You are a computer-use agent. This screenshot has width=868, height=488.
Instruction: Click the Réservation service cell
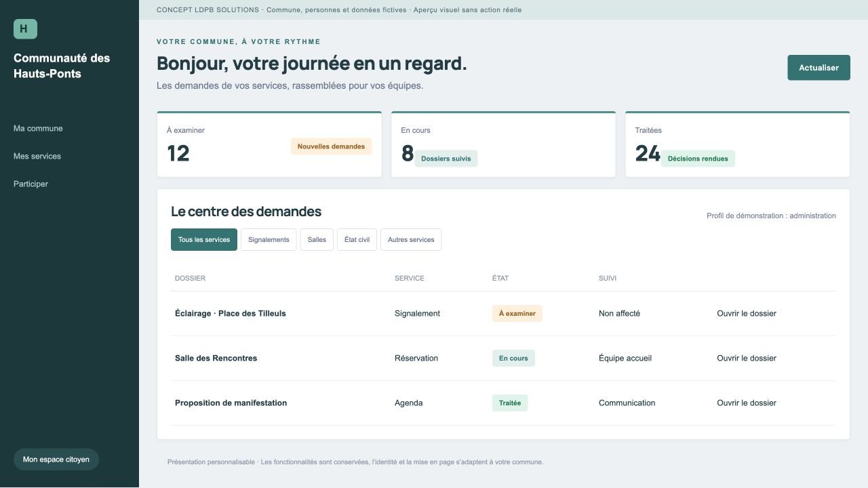[416, 359]
